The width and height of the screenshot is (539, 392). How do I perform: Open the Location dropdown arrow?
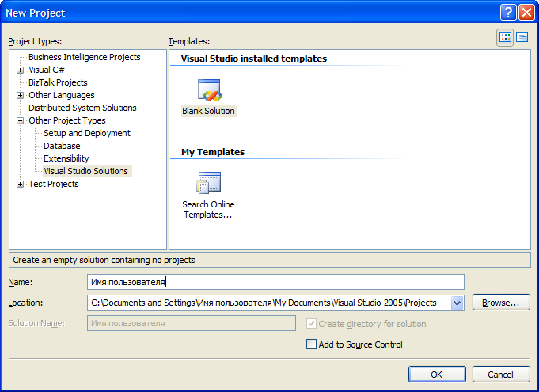coord(457,303)
